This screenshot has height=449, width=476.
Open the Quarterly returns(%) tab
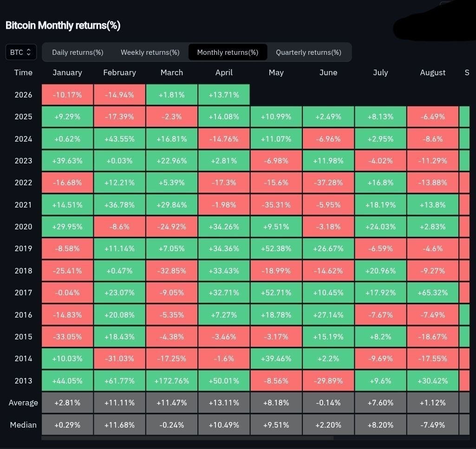pos(308,52)
